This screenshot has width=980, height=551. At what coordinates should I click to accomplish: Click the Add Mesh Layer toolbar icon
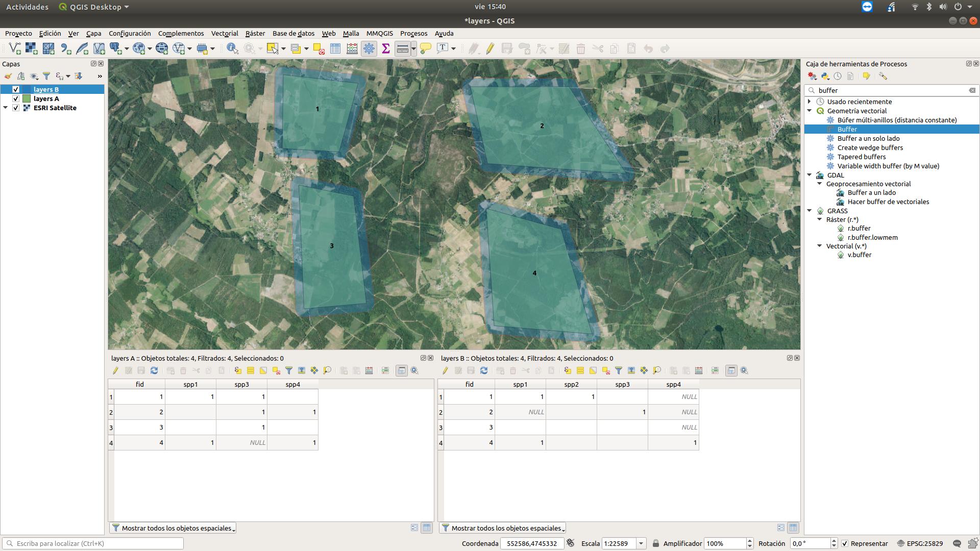tap(48, 48)
